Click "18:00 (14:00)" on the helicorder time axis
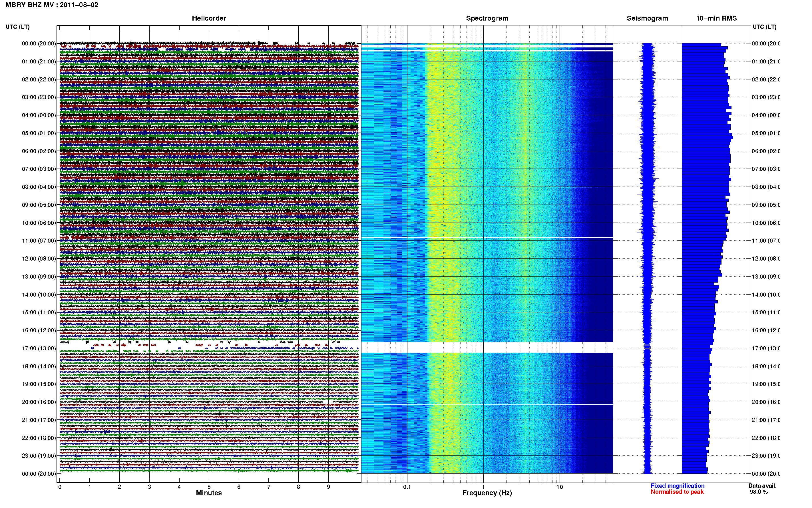This screenshot has height=508, width=812. pyautogui.click(x=39, y=367)
